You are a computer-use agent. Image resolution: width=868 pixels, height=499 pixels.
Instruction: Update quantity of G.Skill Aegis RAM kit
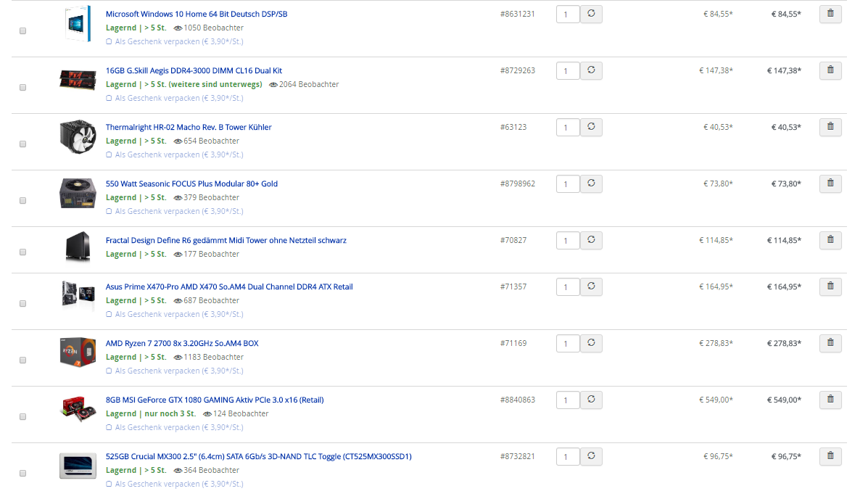click(591, 70)
